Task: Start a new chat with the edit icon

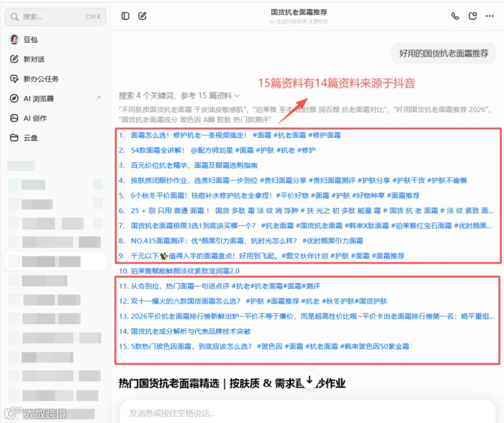Action: 142,16
